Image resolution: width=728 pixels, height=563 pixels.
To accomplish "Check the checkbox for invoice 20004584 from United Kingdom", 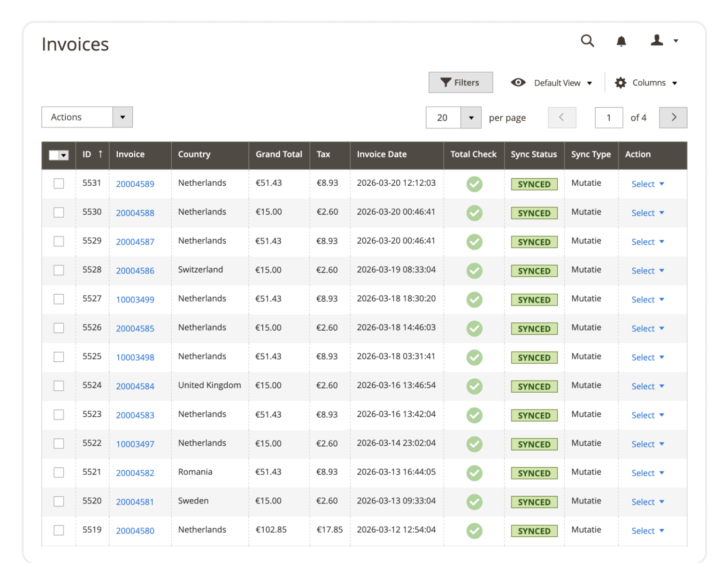I will click(58, 386).
